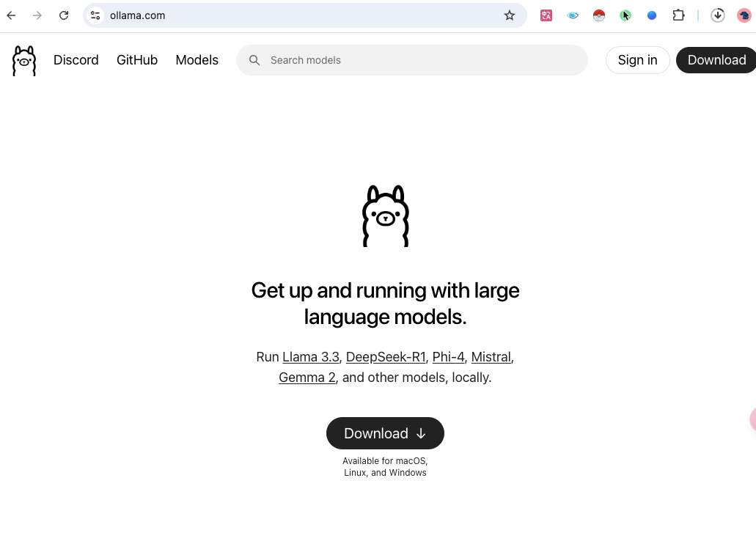
Task: Open the pink translate extension icon
Action: (x=546, y=15)
